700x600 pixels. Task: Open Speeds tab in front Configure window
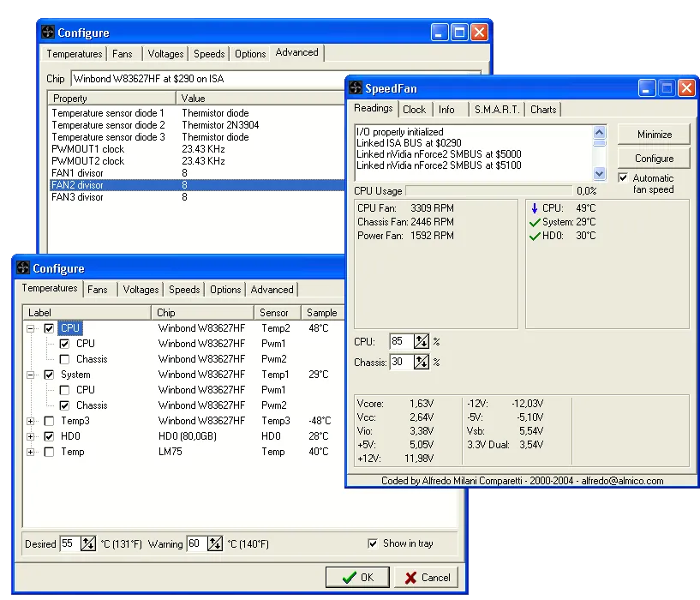(184, 290)
